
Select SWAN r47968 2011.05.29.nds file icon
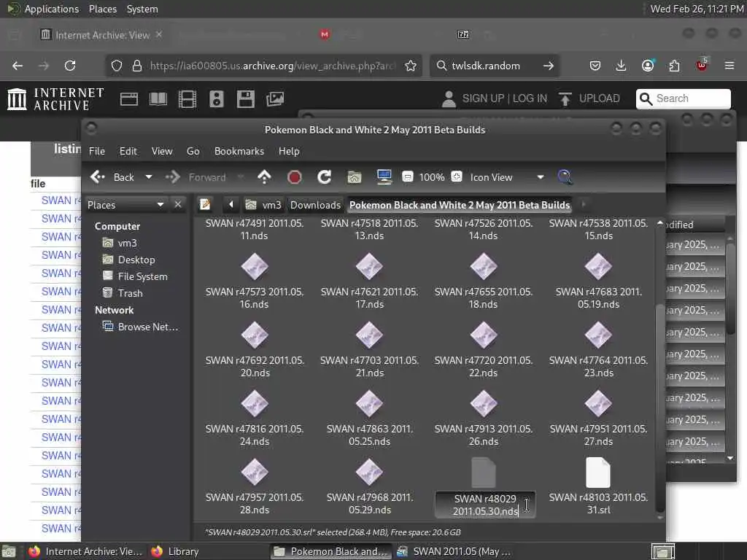(x=369, y=472)
